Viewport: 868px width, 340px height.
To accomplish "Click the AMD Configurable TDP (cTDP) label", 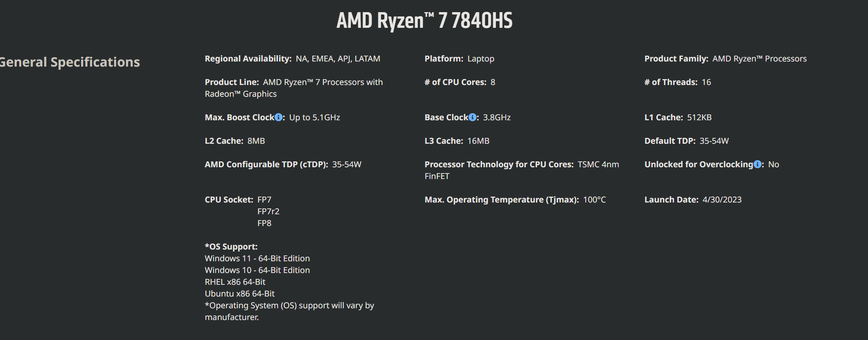I will [x=266, y=165].
